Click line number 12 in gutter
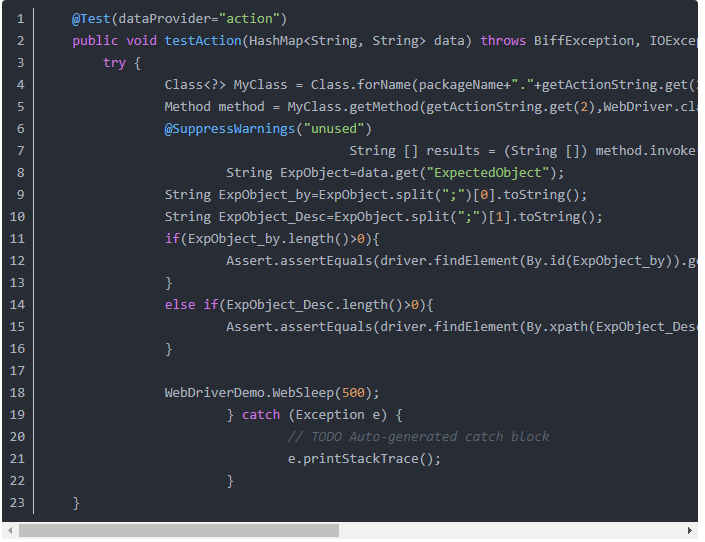 pyautogui.click(x=17, y=261)
